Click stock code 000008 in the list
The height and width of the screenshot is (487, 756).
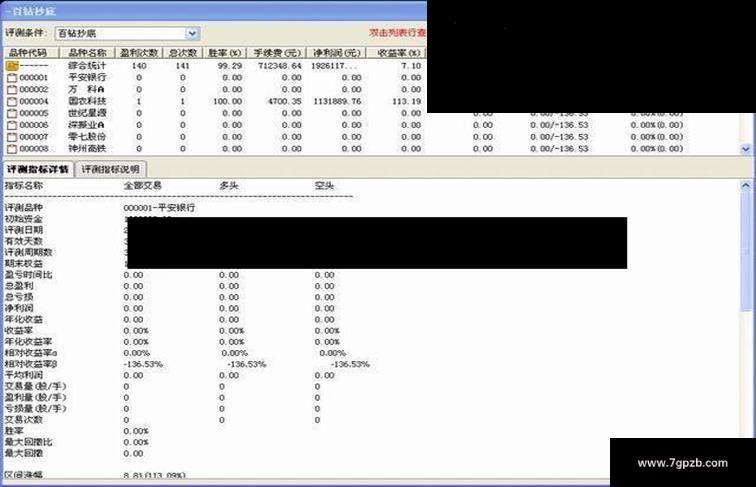(34, 149)
